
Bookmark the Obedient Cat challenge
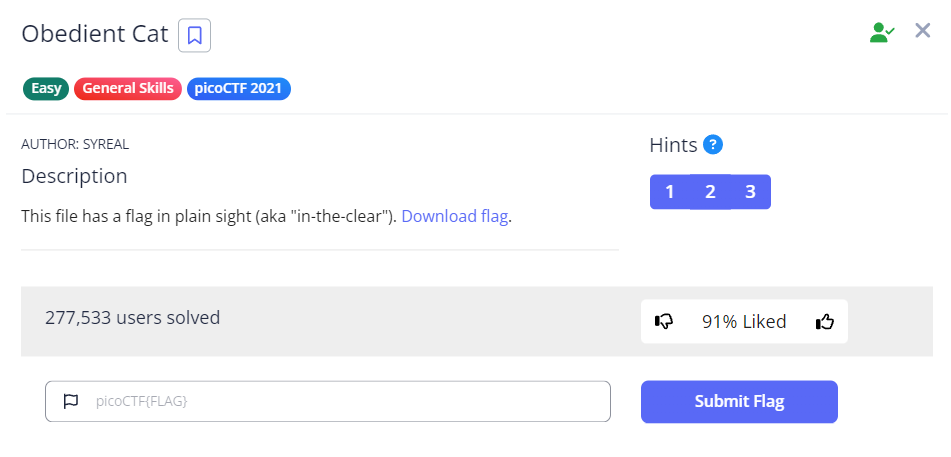click(194, 36)
